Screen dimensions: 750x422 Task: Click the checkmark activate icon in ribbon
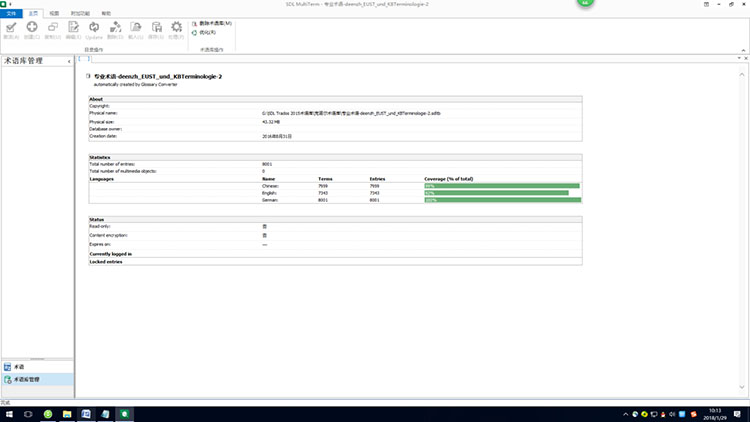click(11, 28)
